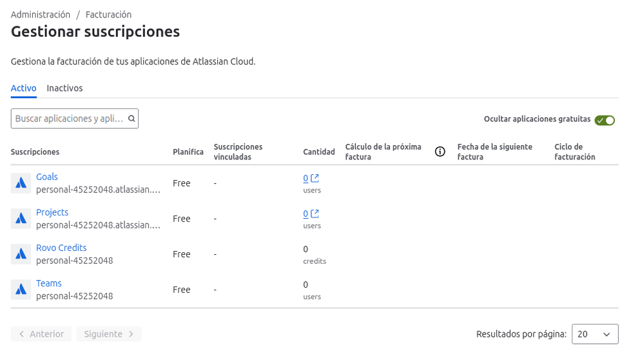Click the Siguiente pagination button

coord(109,334)
